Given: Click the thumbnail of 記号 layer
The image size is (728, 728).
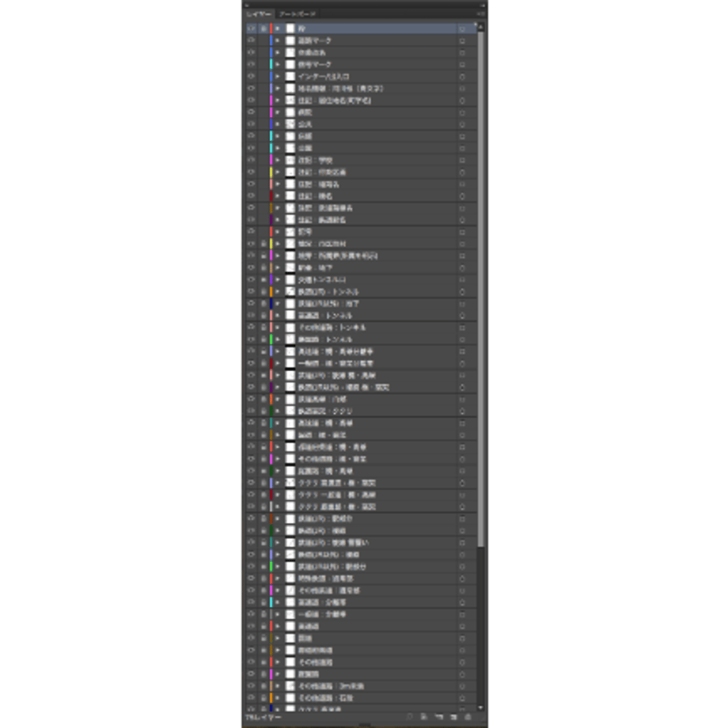Looking at the screenshot, I should (290, 232).
